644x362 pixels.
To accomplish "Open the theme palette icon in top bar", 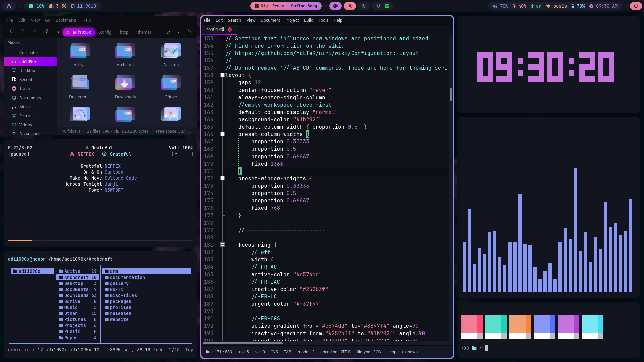I will pyautogui.click(x=335, y=6).
